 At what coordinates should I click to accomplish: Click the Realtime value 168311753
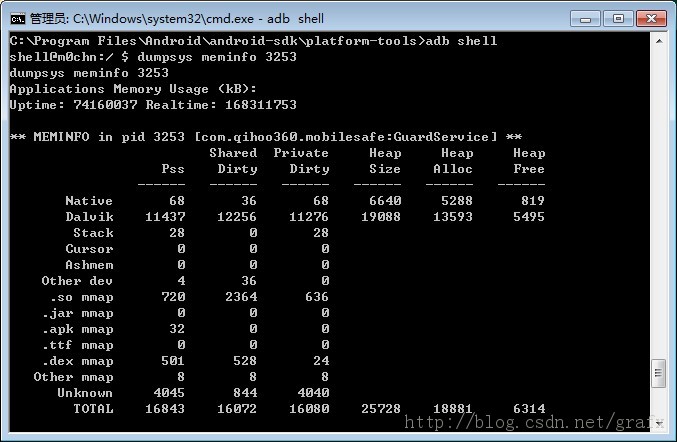point(261,105)
